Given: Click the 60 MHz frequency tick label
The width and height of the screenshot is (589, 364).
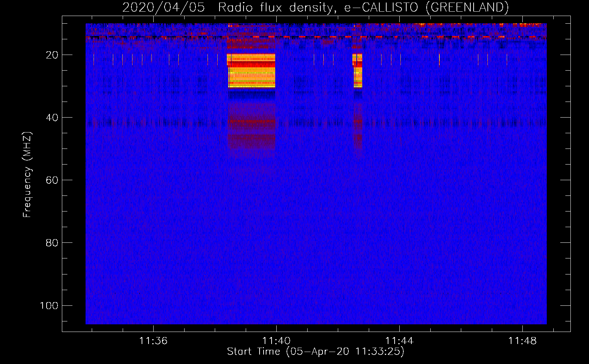Looking at the screenshot, I should [52, 180].
